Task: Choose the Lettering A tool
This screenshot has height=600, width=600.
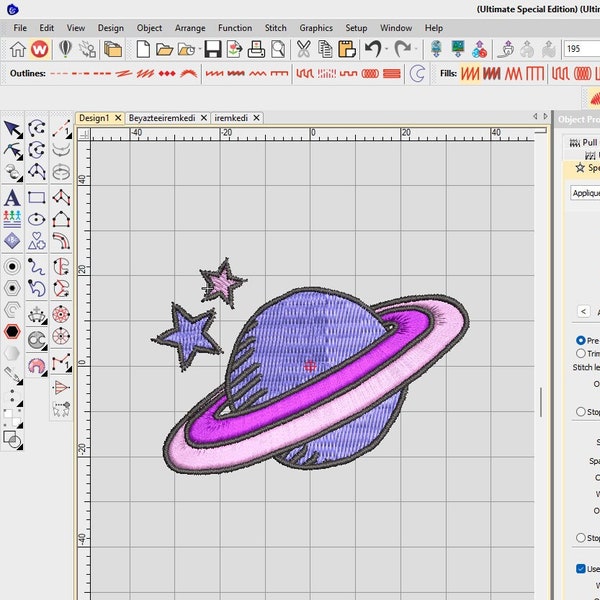Action: coord(12,198)
